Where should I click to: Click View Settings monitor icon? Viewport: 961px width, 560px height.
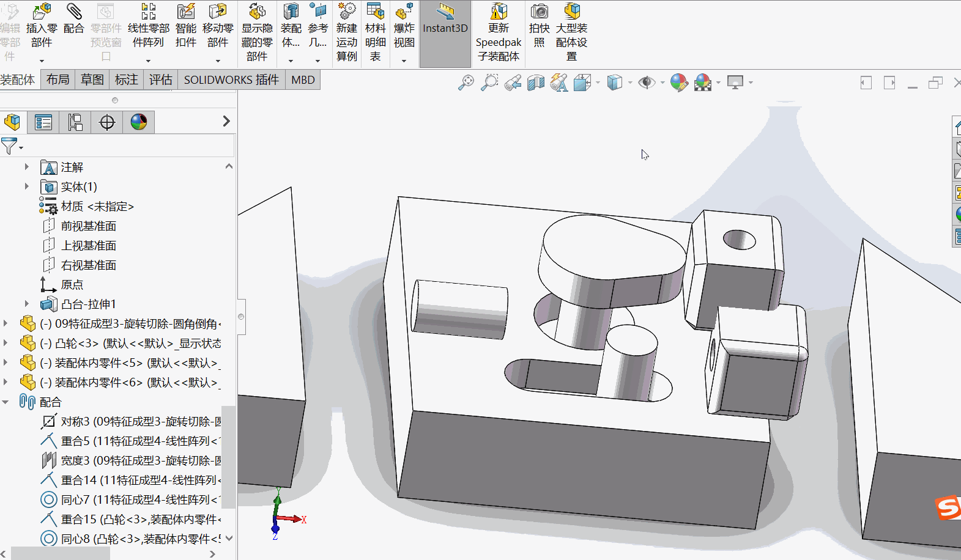coord(735,82)
